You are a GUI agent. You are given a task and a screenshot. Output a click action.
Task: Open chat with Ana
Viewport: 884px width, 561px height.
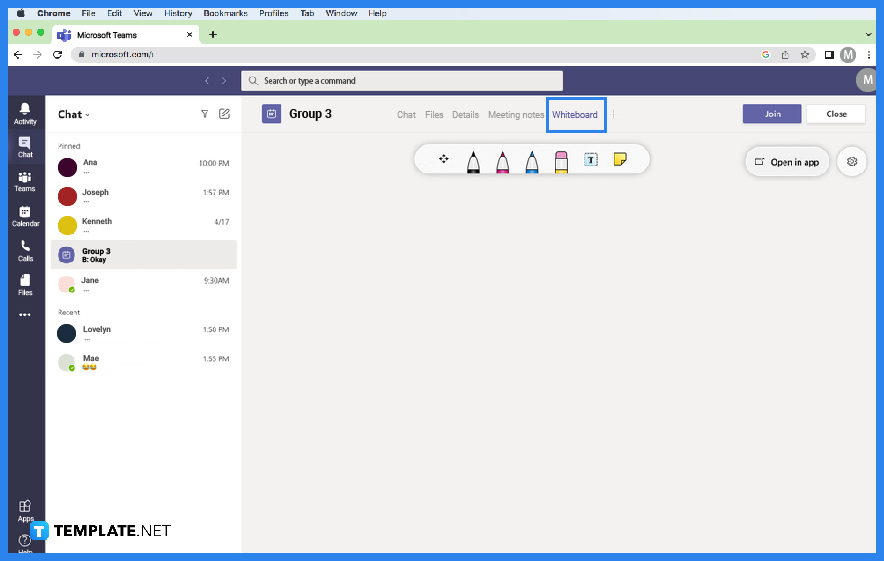(x=144, y=167)
